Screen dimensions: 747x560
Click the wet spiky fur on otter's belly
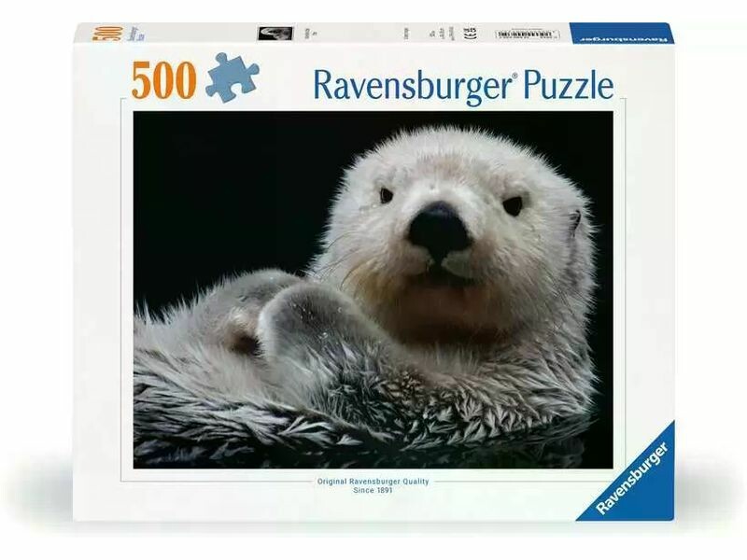point(373,411)
